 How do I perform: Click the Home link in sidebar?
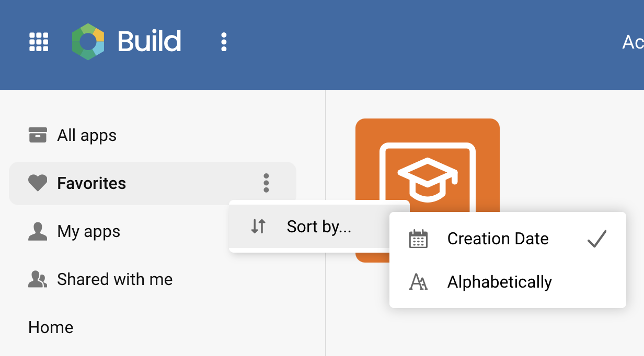point(51,327)
